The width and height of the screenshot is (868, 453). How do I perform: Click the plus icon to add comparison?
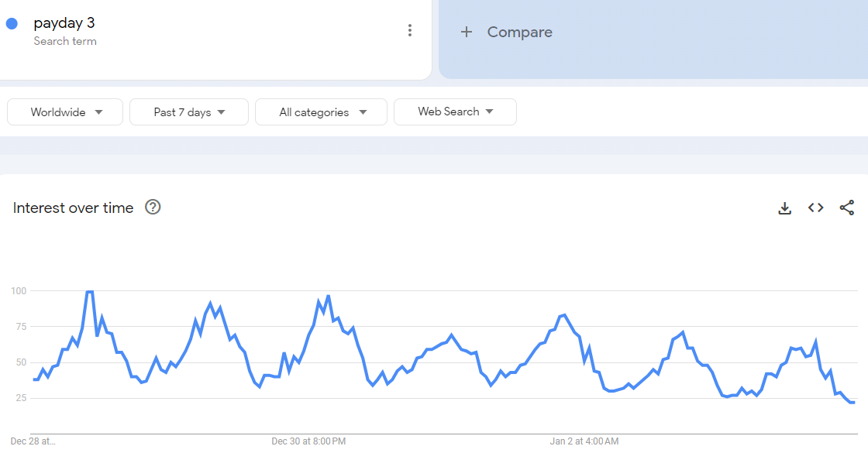(467, 32)
